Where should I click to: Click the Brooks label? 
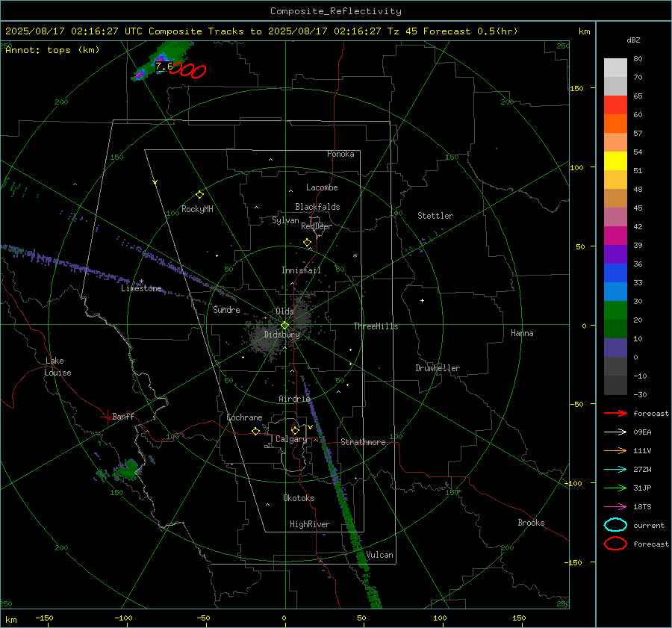pyautogui.click(x=531, y=523)
